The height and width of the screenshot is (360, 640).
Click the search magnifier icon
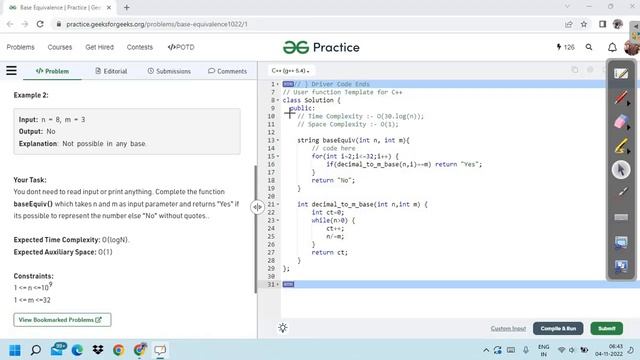coord(589,47)
